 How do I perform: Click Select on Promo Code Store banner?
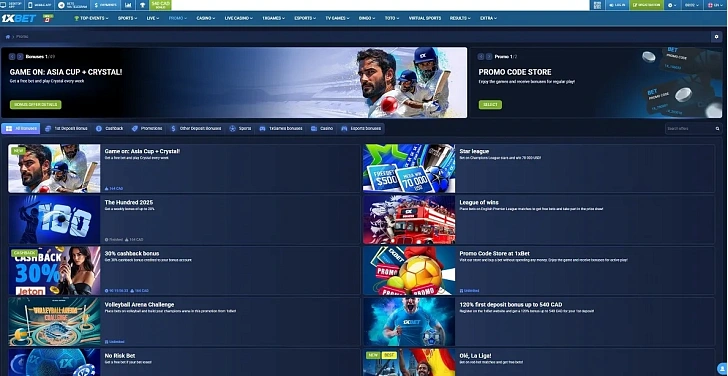(x=490, y=104)
